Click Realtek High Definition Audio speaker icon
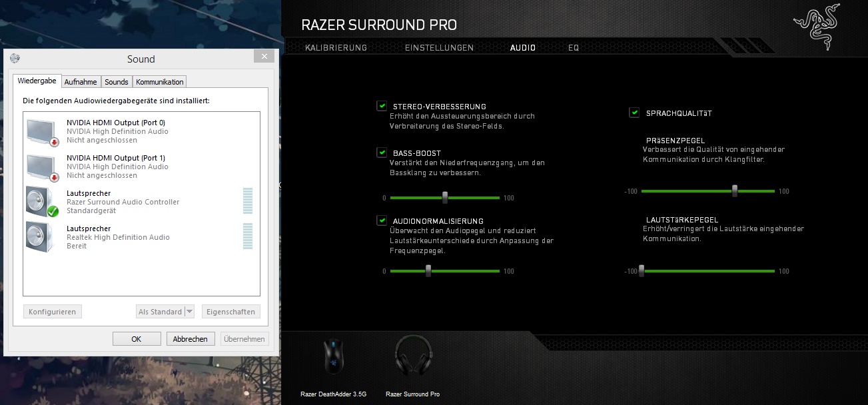The height and width of the screenshot is (405, 868). pos(39,236)
